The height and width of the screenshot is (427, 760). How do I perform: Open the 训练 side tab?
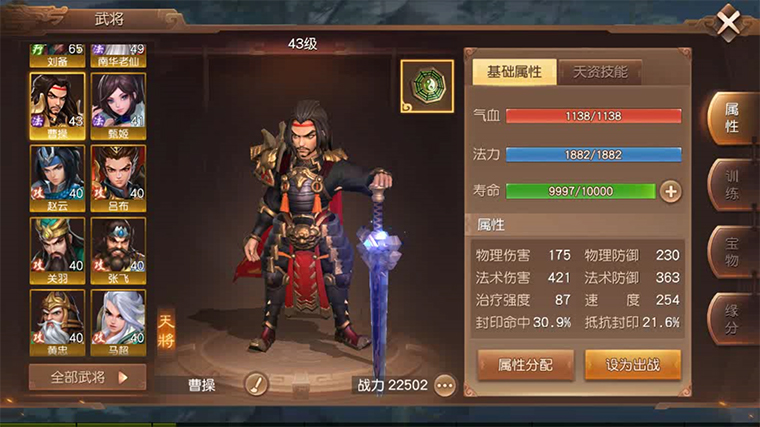[x=731, y=185]
